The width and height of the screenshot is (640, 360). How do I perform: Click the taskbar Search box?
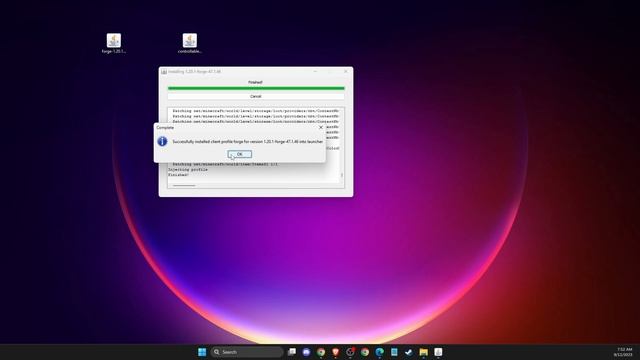coord(247,352)
